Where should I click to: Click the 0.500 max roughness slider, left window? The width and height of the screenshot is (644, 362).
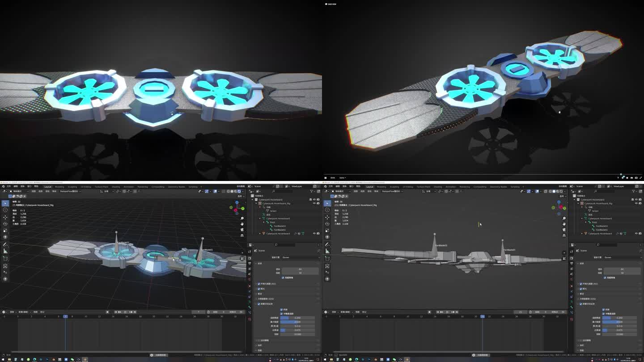pyautogui.click(x=297, y=322)
